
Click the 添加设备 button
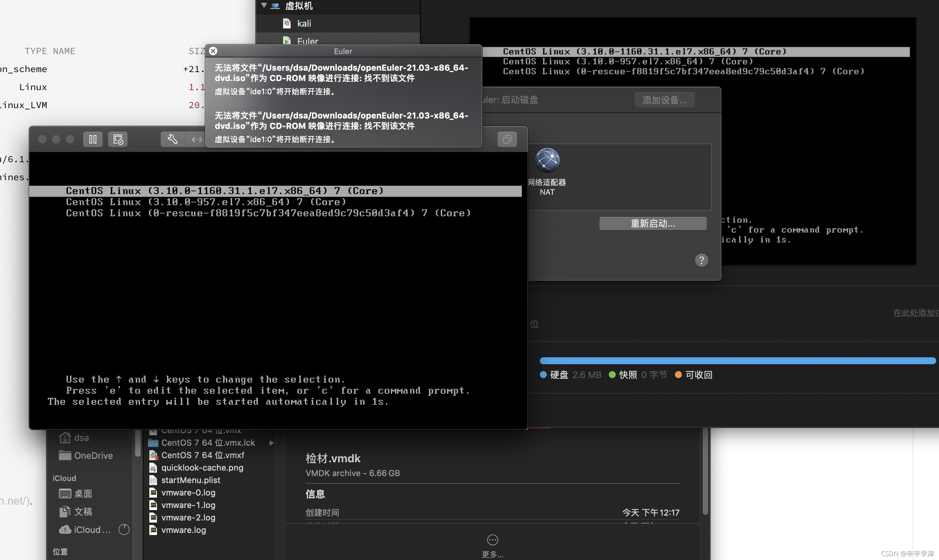[x=664, y=100]
